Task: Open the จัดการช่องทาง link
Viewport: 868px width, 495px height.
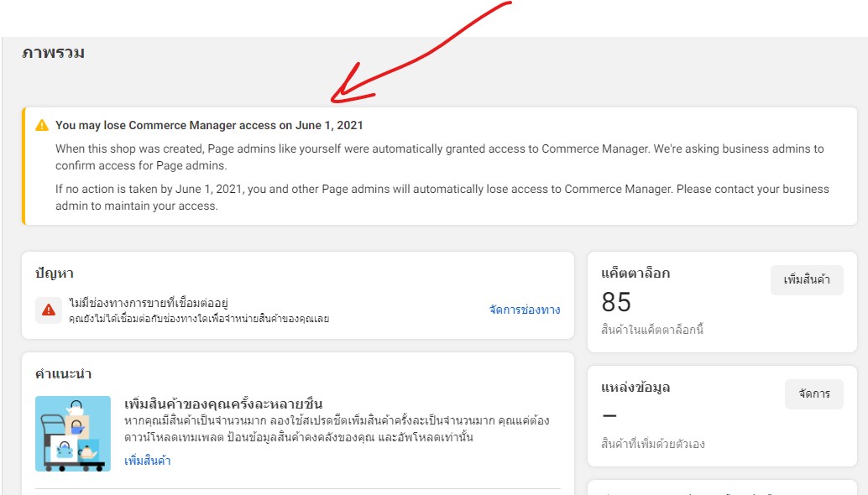Action: pos(525,310)
